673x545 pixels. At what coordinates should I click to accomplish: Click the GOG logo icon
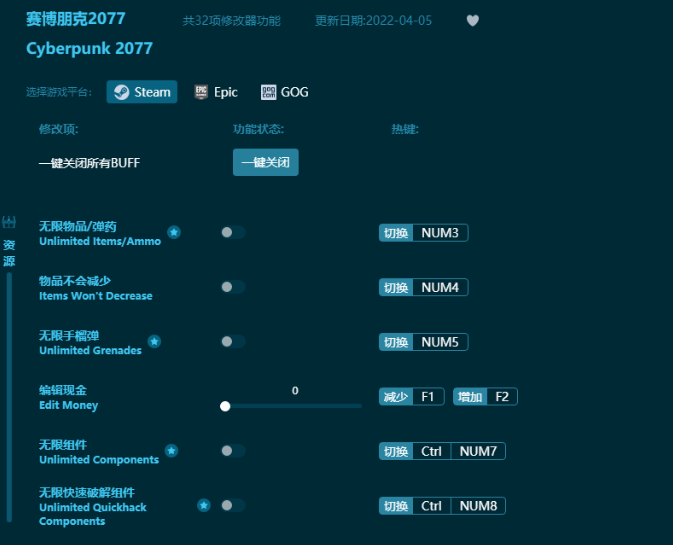click(269, 92)
